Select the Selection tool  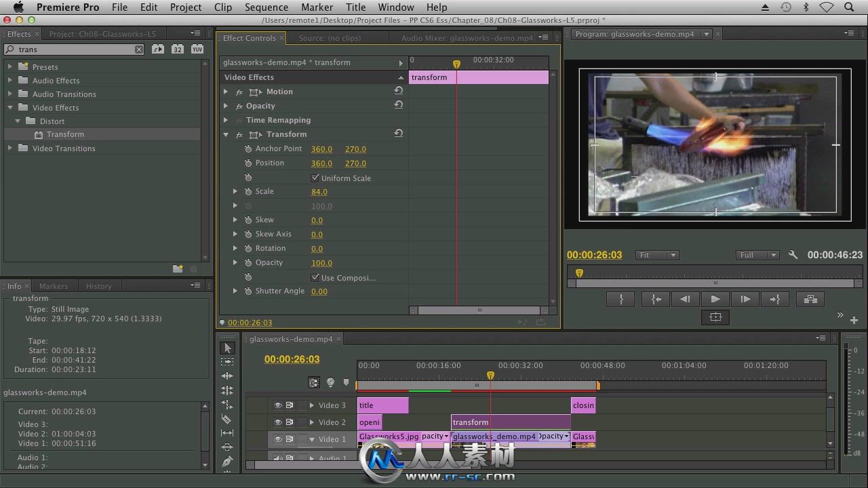(228, 348)
